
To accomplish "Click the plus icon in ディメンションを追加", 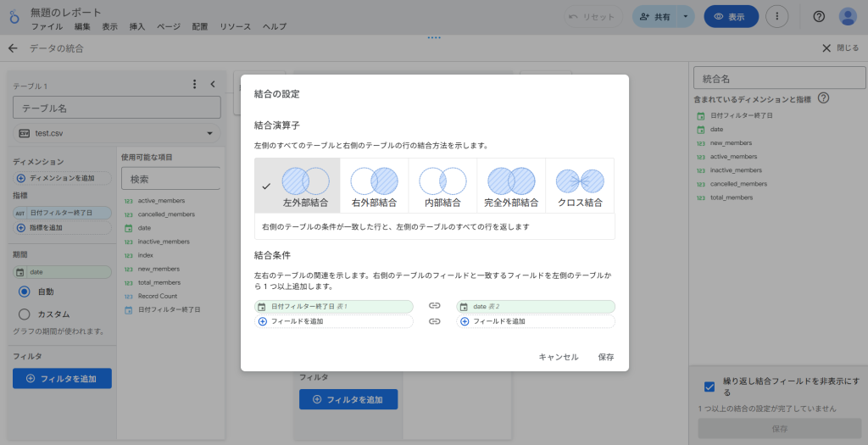I will coord(21,178).
